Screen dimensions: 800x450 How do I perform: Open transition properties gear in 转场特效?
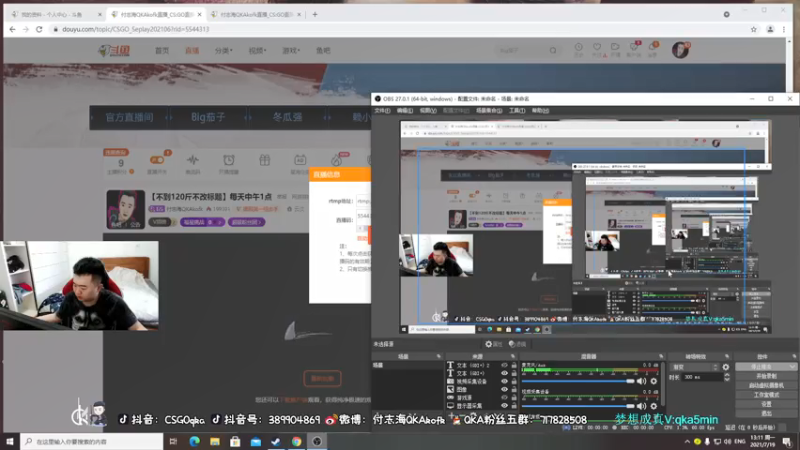[x=726, y=367]
